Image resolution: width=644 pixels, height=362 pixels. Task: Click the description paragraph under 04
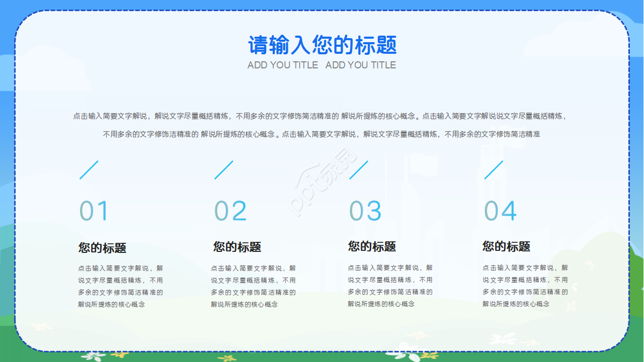coord(525,286)
